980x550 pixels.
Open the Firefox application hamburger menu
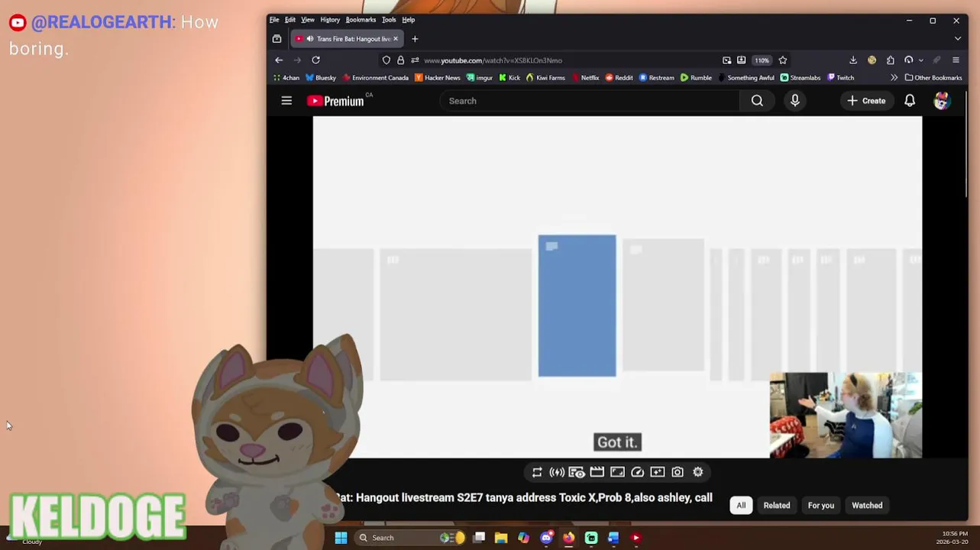(956, 60)
